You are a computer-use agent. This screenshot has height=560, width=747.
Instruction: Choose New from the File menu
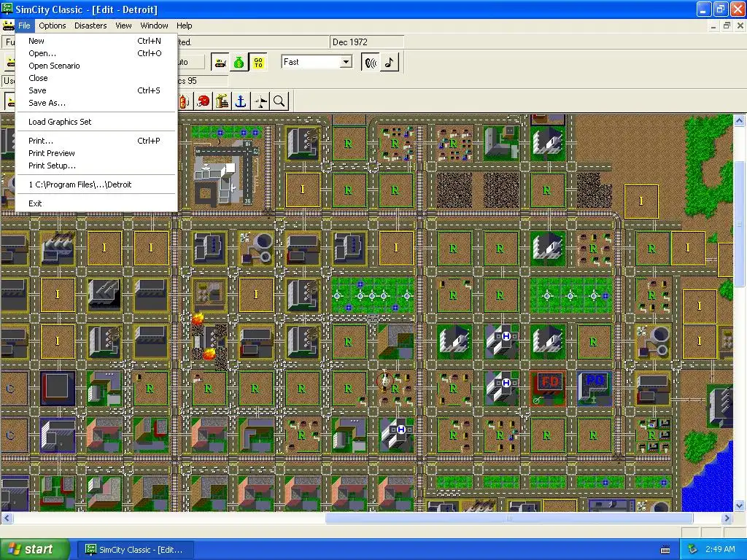96,41
